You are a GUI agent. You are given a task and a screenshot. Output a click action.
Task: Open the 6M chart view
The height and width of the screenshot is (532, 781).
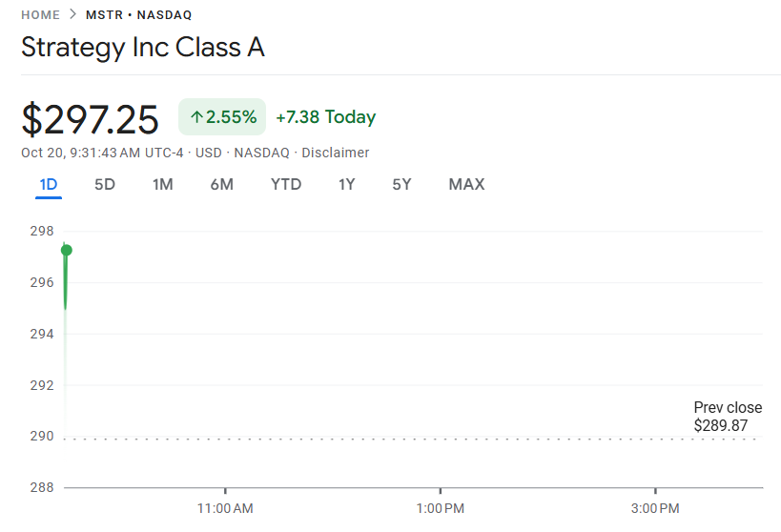click(221, 184)
